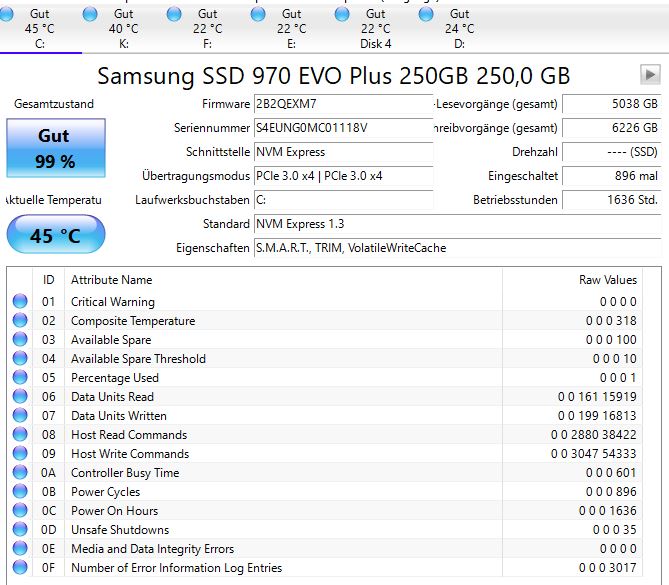
Task: Click the Betriebsstunden 1636 Std. value
Action: 611,200
